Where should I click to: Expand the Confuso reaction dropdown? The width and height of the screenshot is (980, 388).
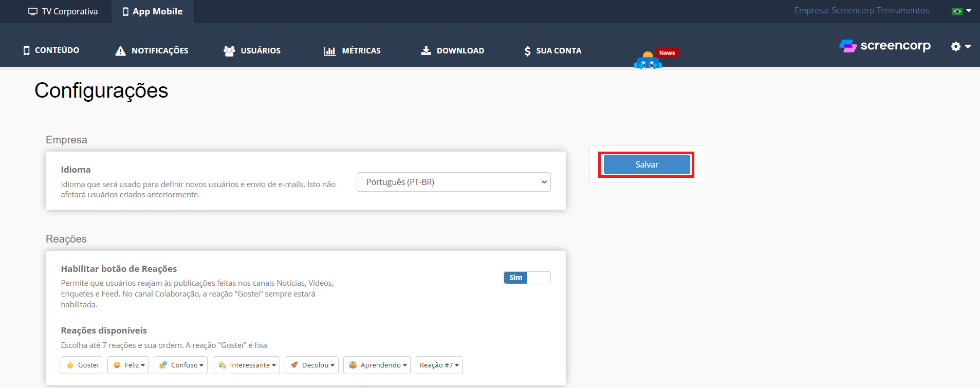(180, 365)
